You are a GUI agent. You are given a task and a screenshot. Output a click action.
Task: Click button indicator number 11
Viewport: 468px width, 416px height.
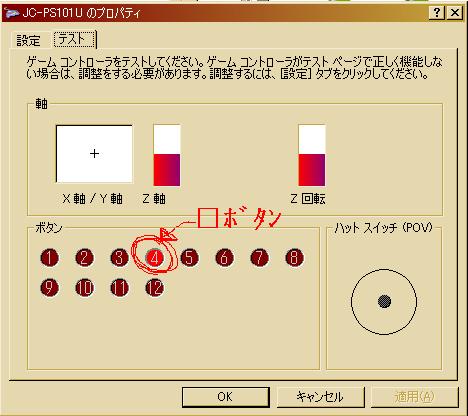pos(119,288)
